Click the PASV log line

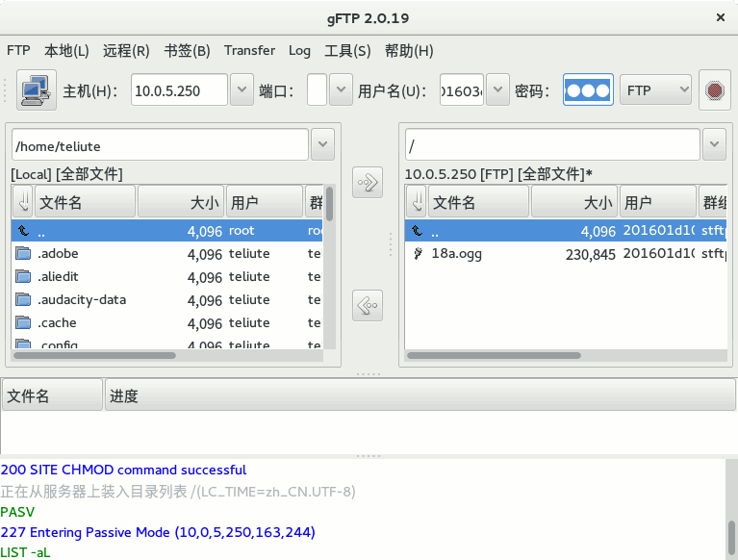click(17, 512)
